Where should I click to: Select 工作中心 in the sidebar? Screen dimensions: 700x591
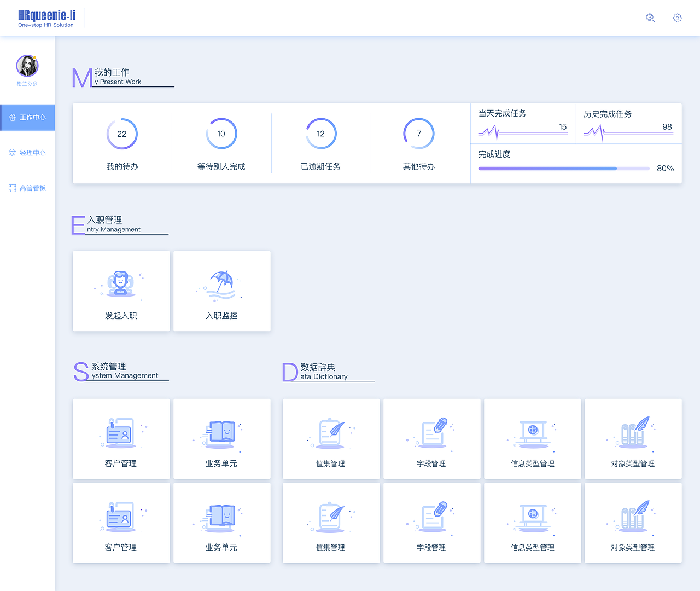27,118
